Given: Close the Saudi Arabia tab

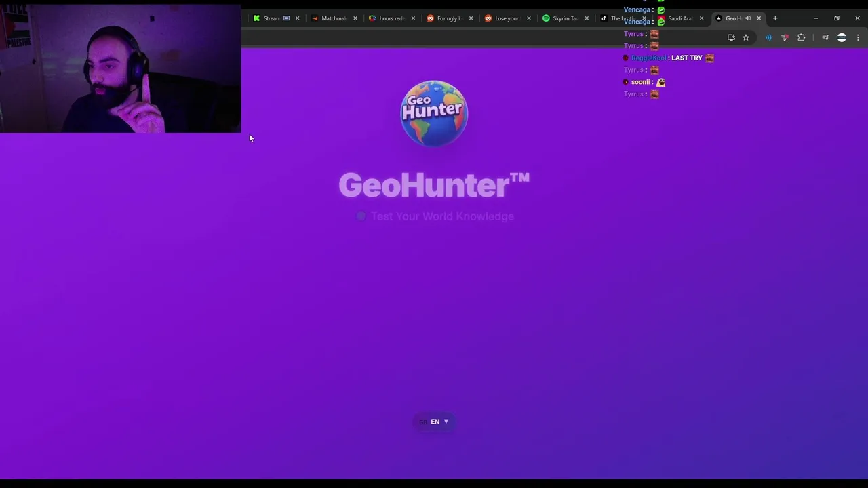Looking at the screenshot, I should coord(701,18).
